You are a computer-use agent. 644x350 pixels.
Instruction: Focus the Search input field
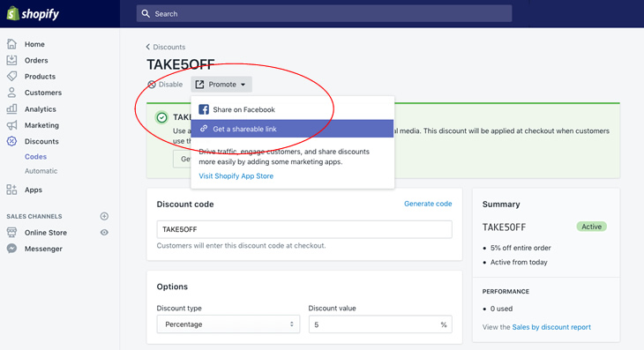pyautogui.click(x=324, y=13)
